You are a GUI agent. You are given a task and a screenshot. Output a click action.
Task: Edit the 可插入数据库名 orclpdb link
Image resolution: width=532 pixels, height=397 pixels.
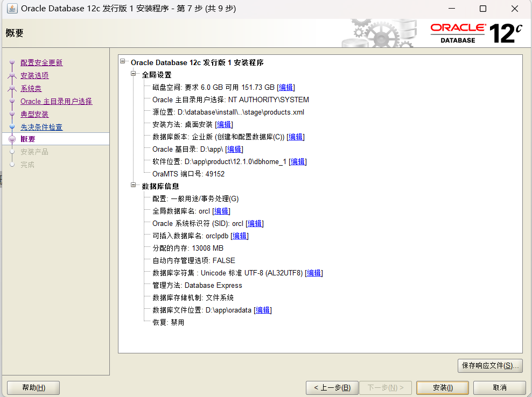240,236
